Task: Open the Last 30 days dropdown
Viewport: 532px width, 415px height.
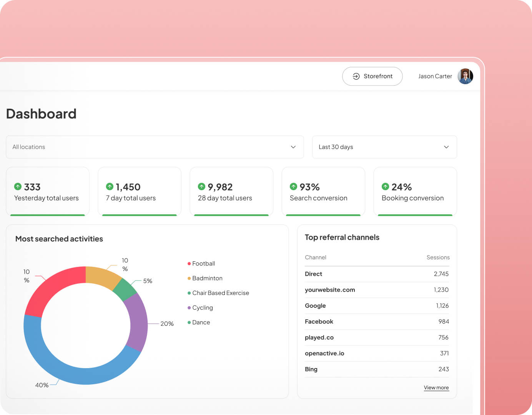Action: [384, 147]
